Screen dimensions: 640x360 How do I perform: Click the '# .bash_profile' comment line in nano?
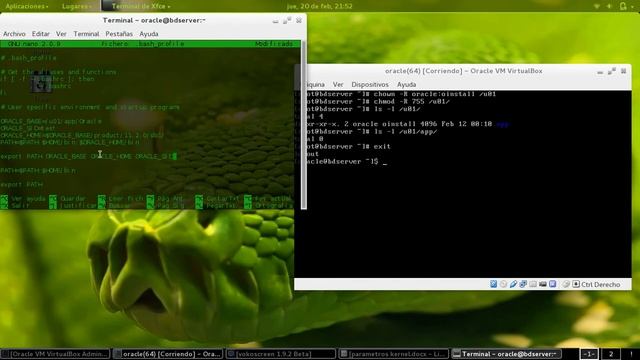[28, 58]
